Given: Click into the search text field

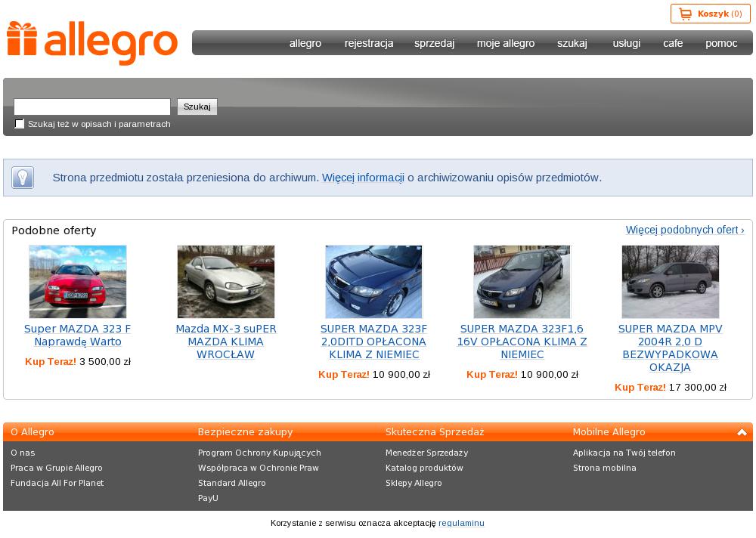Looking at the screenshot, I should [92, 107].
